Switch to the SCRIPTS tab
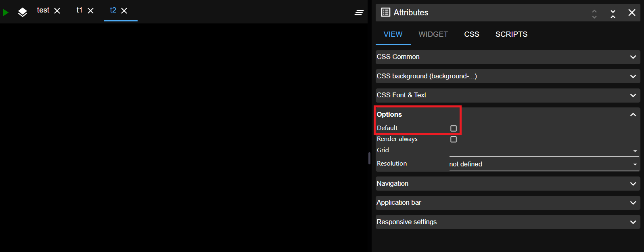The height and width of the screenshot is (252, 644). pos(511,34)
